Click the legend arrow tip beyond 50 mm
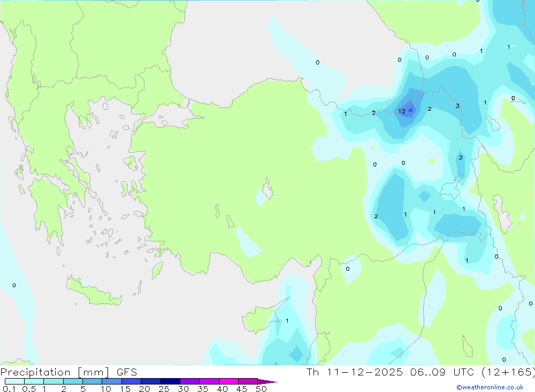 267,381
